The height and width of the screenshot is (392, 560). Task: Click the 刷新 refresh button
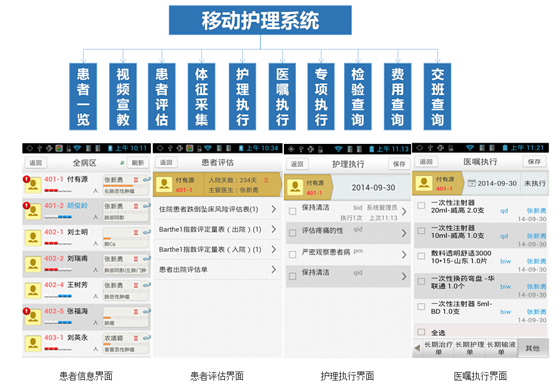tap(138, 163)
